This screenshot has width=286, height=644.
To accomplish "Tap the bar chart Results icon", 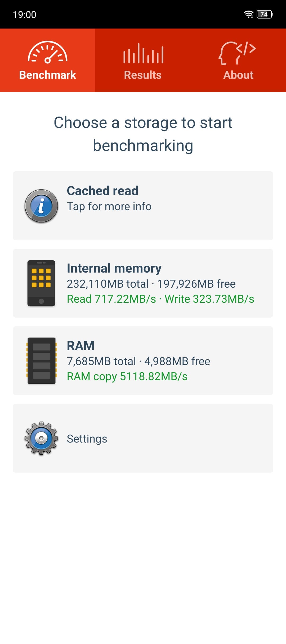I will (x=143, y=54).
